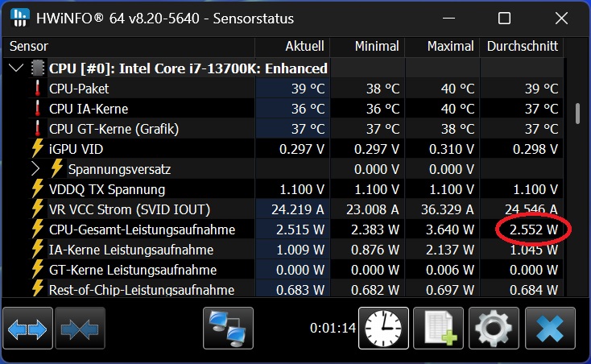The height and width of the screenshot is (364, 591).
Task: Expand the Spannungsversatz sub-item
Action: [35, 169]
